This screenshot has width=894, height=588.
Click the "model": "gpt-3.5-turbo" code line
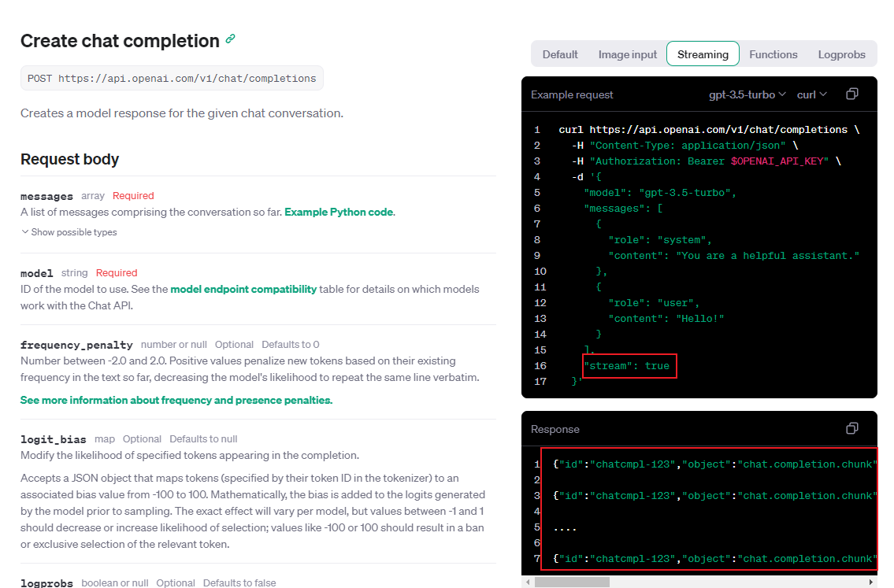tap(659, 193)
